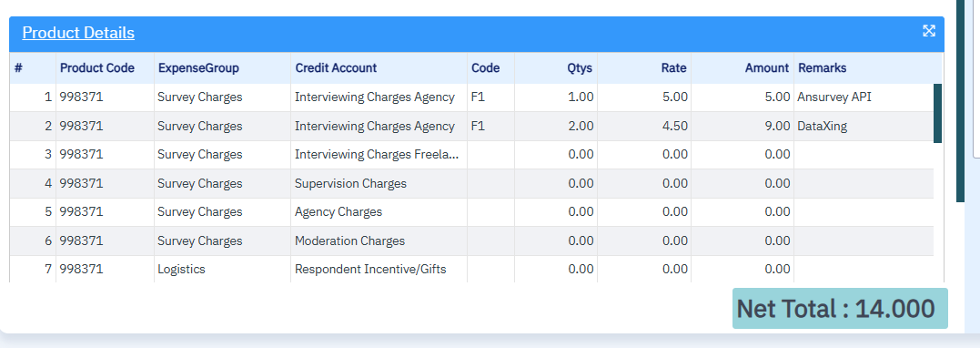Select the Qtys cell with 1.00
This screenshot has height=348, width=980.
pos(556,97)
